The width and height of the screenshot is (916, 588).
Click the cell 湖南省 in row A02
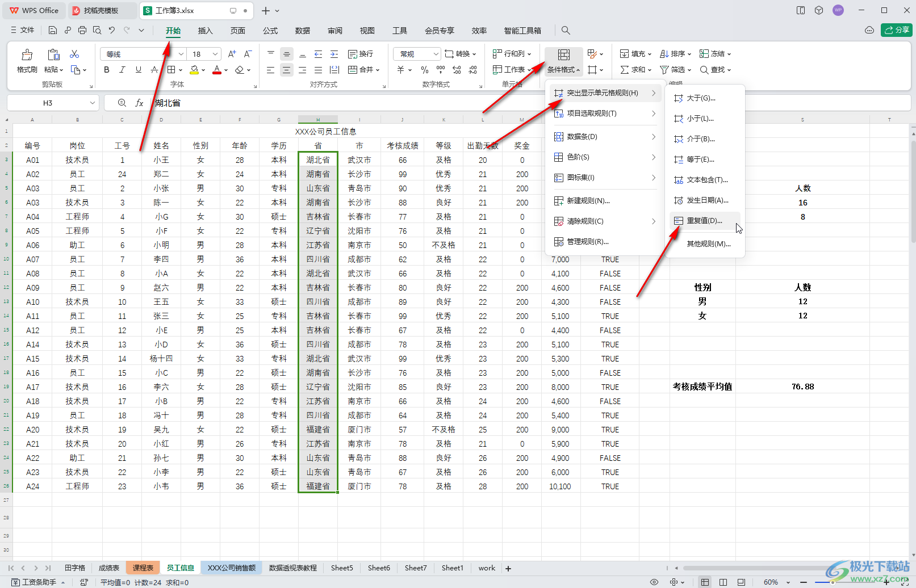point(318,174)
